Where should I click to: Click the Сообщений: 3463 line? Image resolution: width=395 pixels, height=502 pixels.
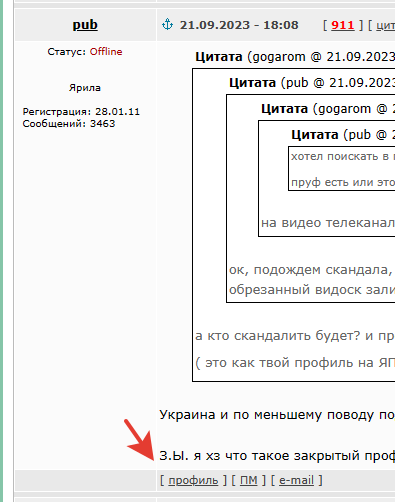tap(69, 124)
